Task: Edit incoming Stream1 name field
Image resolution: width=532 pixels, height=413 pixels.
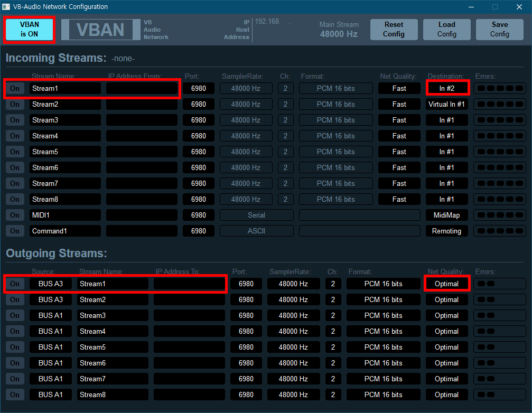Action: 65,89
